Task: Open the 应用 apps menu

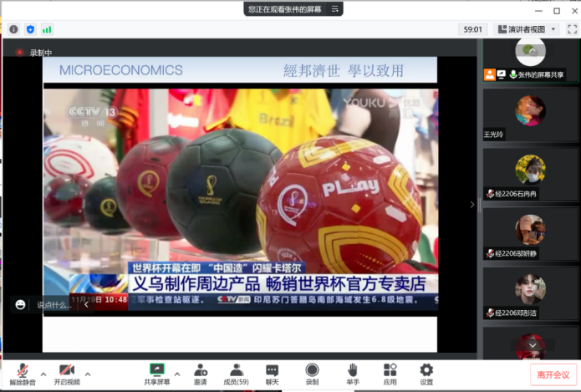Action: [390, 374]
